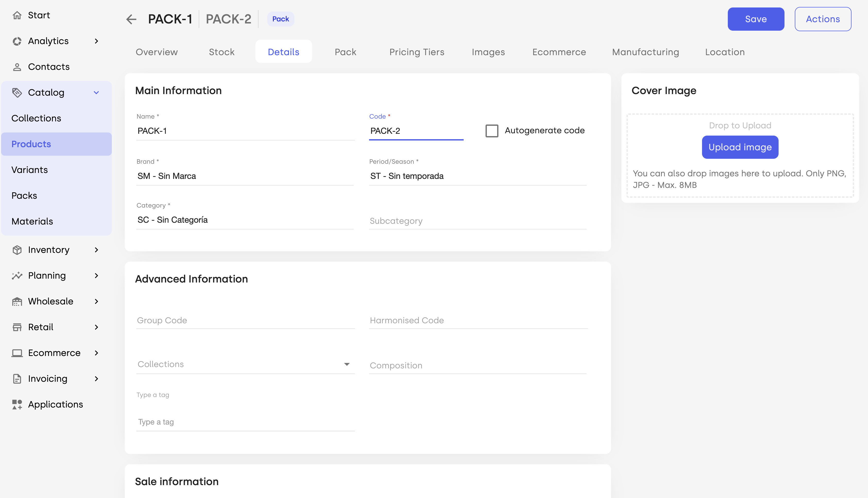Select the Details tab
The height and width of the screenshot is (498, 868).
point(283,52)
